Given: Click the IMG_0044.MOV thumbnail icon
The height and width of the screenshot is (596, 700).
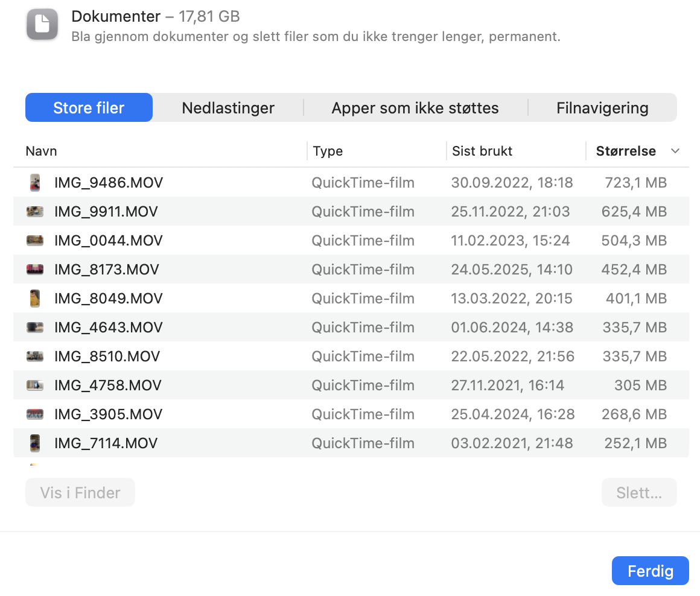Looking at the screenshot, I should tap(35, 241).
